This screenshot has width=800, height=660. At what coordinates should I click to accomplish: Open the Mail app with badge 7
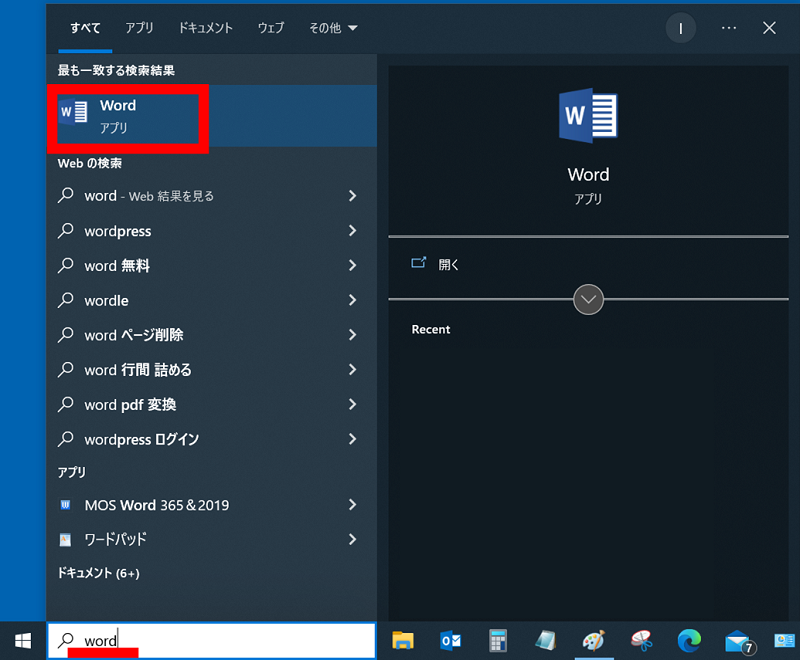coord(738,642)
